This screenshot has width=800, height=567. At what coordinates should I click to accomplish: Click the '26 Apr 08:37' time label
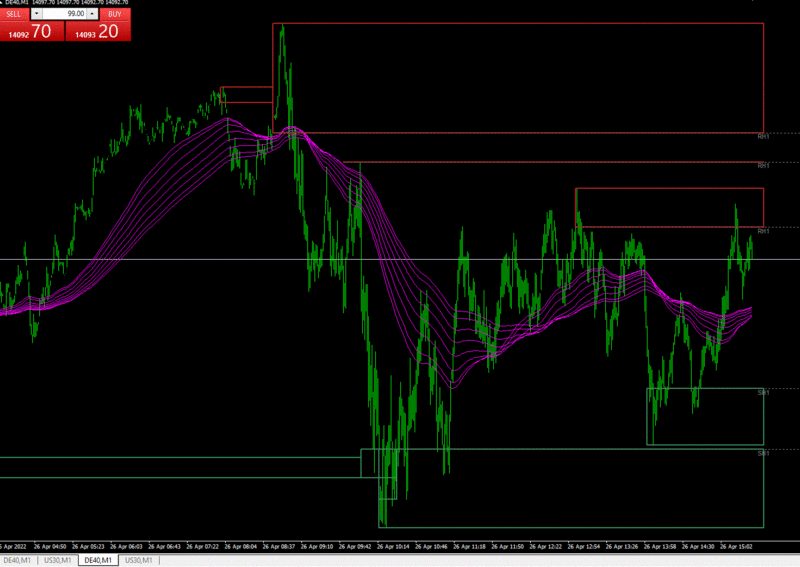click(x=279, y=547)
